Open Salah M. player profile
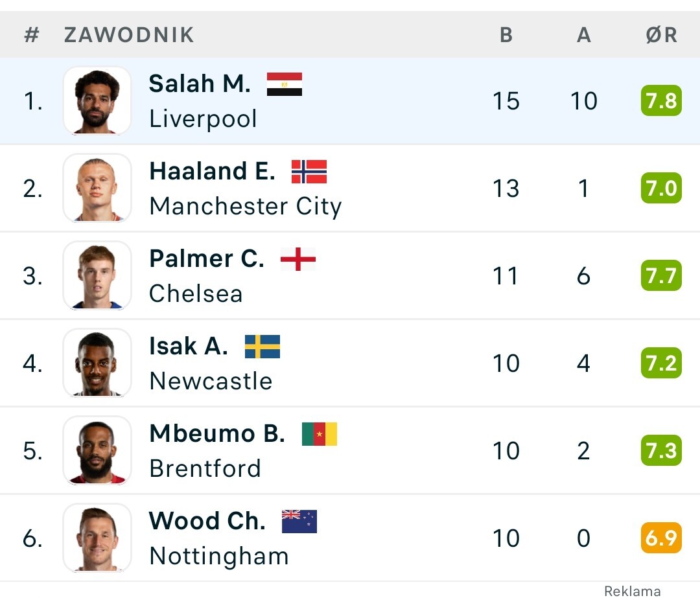The height and width of the screenshot is (598, 700). click(x=200, y=84)
